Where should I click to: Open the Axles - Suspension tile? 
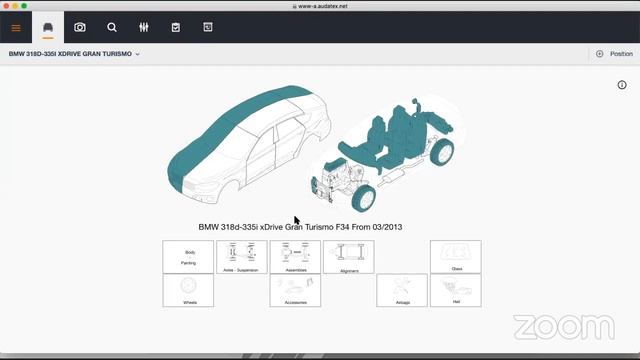(242, 257)
